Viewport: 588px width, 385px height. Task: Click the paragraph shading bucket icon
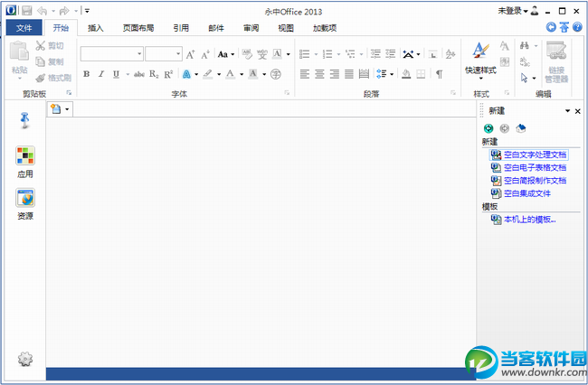point(406,74)
